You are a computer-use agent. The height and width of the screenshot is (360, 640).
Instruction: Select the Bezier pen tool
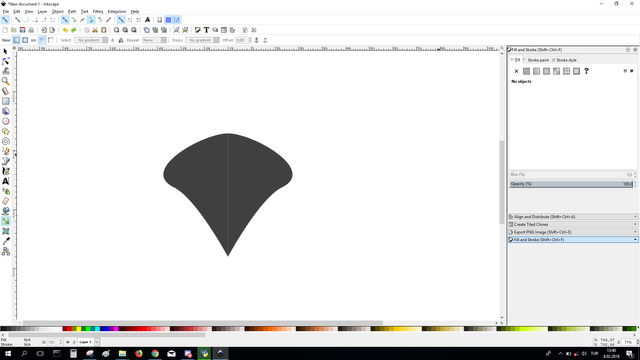point(5,161)
